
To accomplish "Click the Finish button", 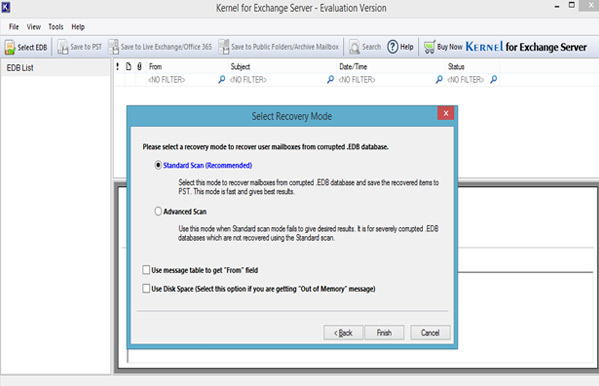I will [x=384, y=332].
